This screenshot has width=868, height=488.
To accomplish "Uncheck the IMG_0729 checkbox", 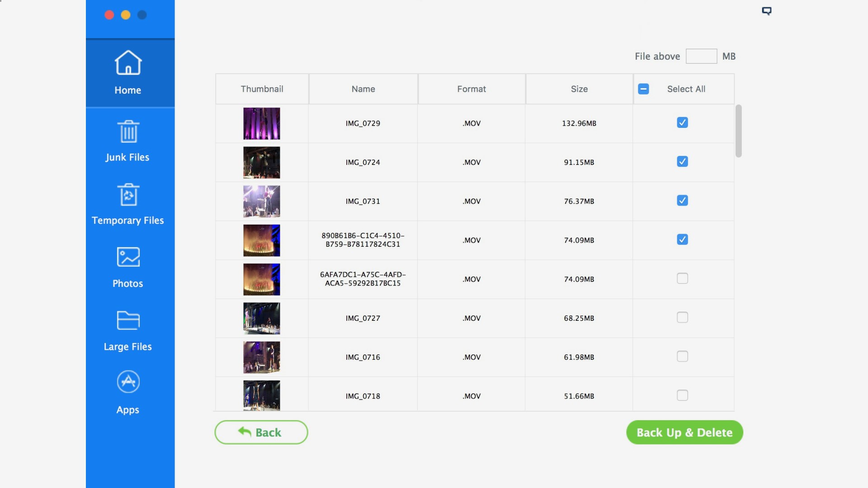I will click(x=682, y=122).
